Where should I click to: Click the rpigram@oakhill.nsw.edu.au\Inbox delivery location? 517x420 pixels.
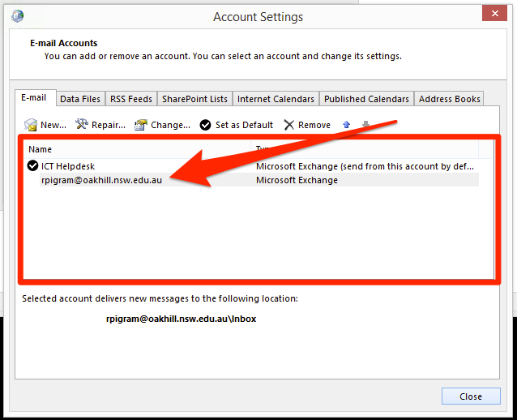(x=181, y=319)
